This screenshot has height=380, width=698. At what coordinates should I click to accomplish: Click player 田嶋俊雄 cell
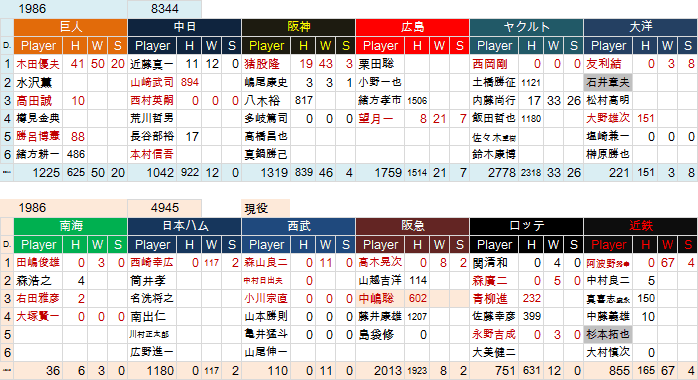click(38, 263)
